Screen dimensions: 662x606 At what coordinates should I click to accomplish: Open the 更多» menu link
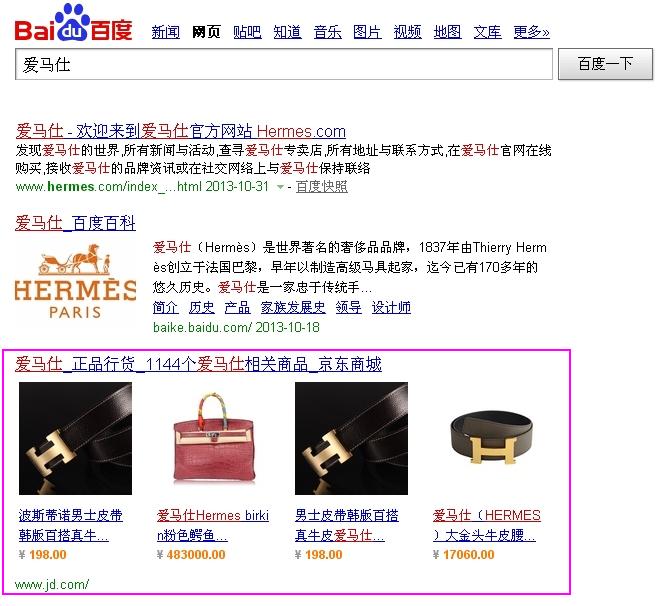pos(532,32)
